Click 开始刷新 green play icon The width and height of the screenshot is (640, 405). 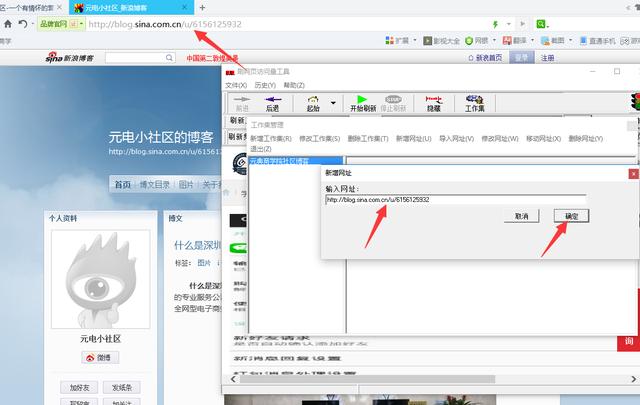pyautogui.click(x=363, y=103)
